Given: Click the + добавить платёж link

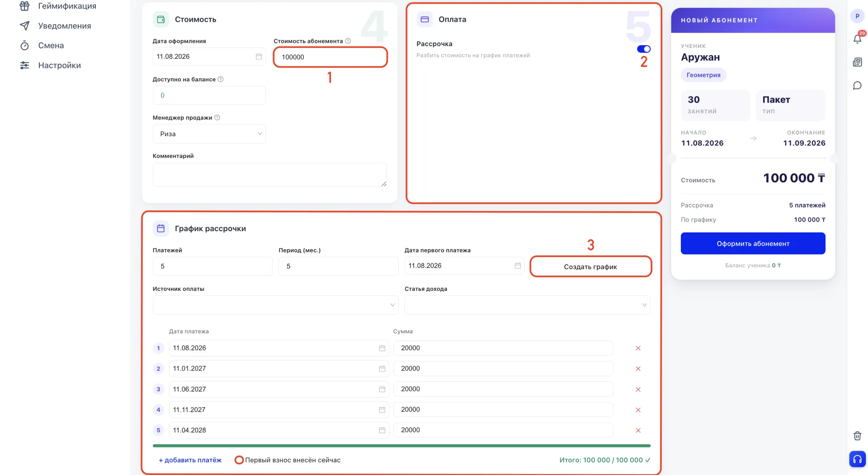Looking at the screenshot, I should 190,460.
